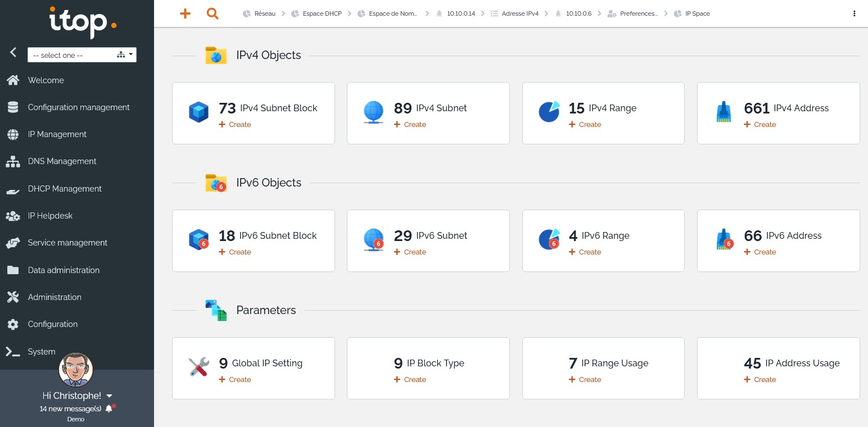
Task: Open the three-dot options menu
Action: click(855, 13)
